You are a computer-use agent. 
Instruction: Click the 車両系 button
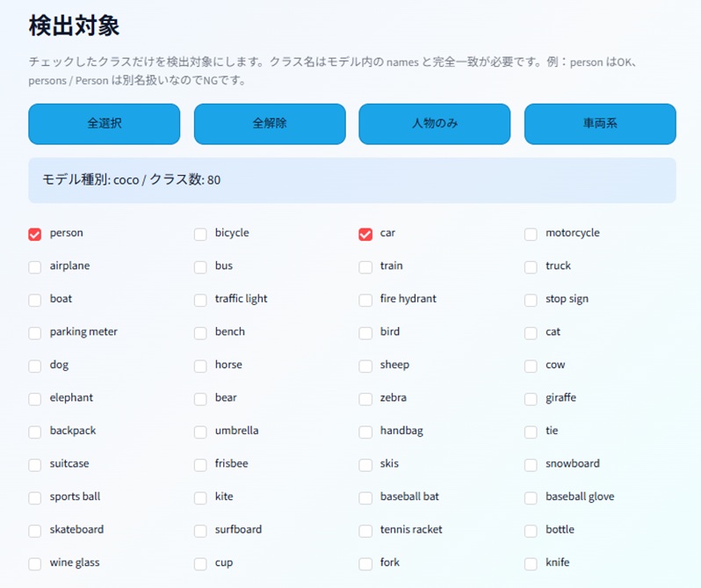(600, 124)
